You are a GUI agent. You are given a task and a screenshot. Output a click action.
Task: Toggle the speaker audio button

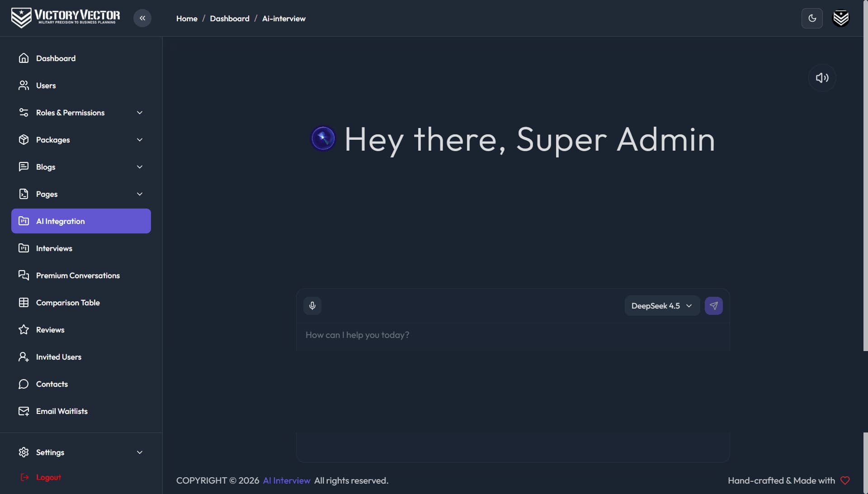coord(822,78)
